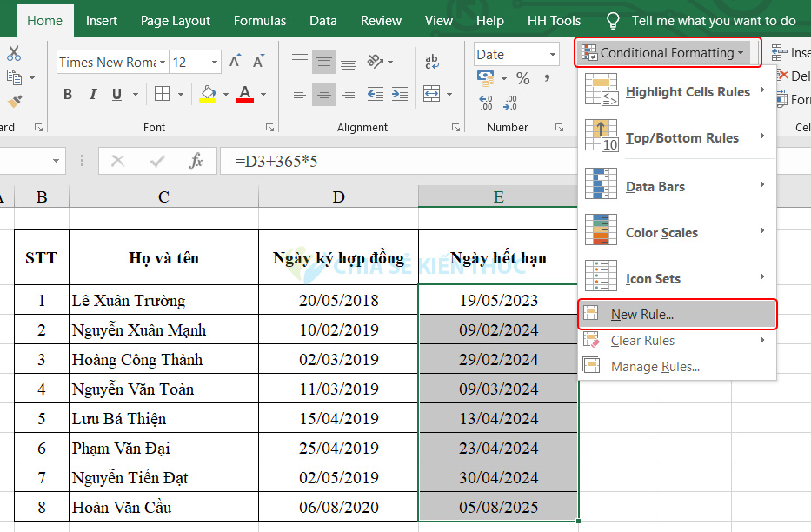The width and height of the screenshot is (811, 532).
Task: Select New Rule menu entry
Action: (x=641, y=315)
